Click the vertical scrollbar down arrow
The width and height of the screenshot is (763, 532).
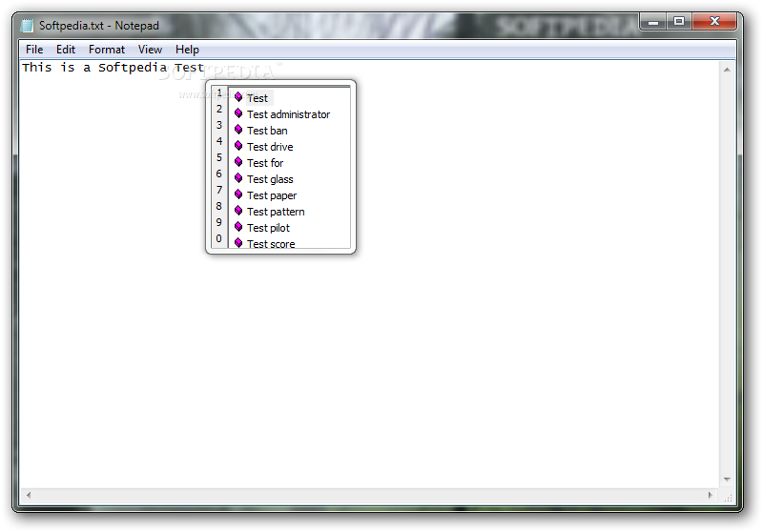tap(727, 480)
